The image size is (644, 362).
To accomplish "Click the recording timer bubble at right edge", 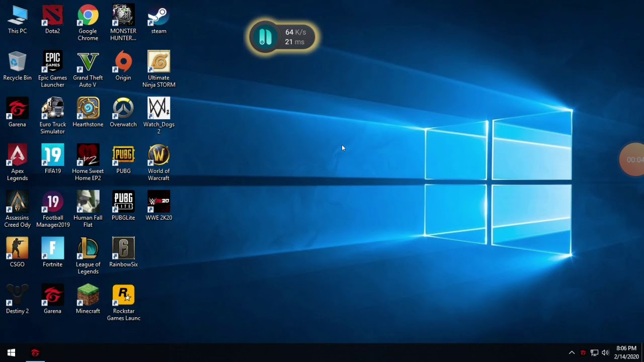I will point(633,159).
